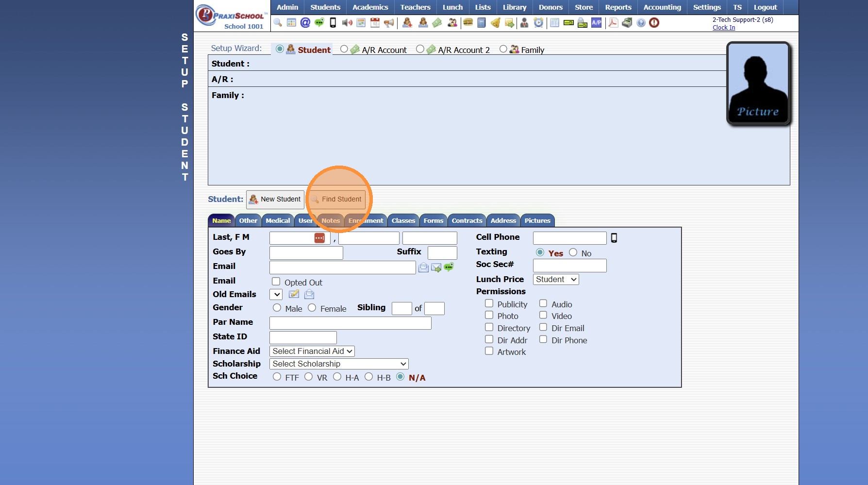Click the alarm clock icon in toolbar

tap(538, 23)
